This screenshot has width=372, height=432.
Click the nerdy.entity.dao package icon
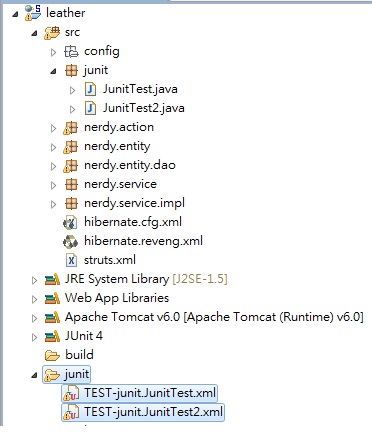(70, 166)
